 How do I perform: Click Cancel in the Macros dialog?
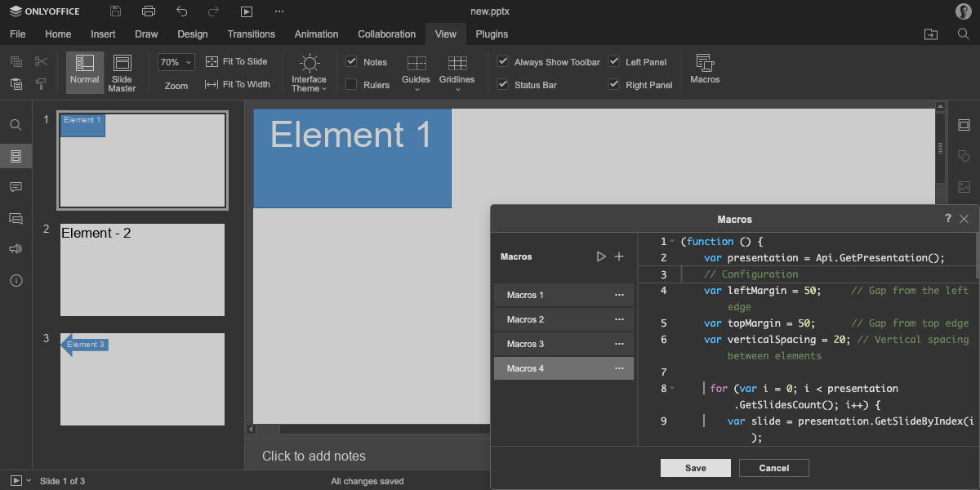point(774,468)
